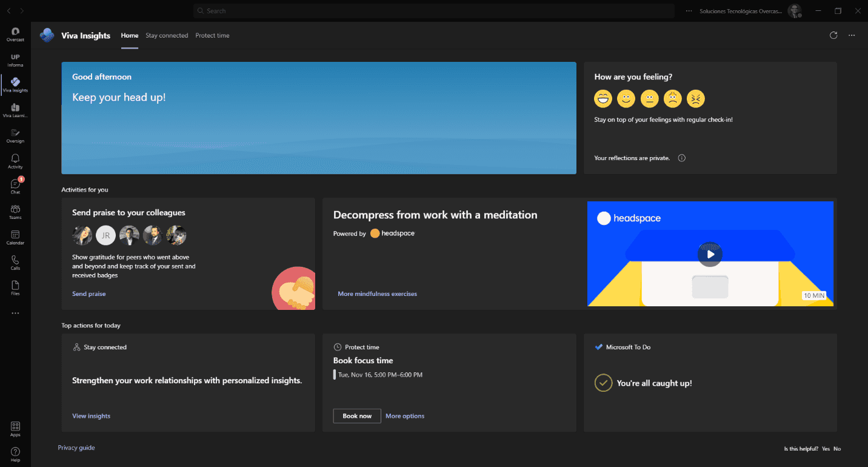
Task: Click the Send praise link
Action: coord(89,294)
